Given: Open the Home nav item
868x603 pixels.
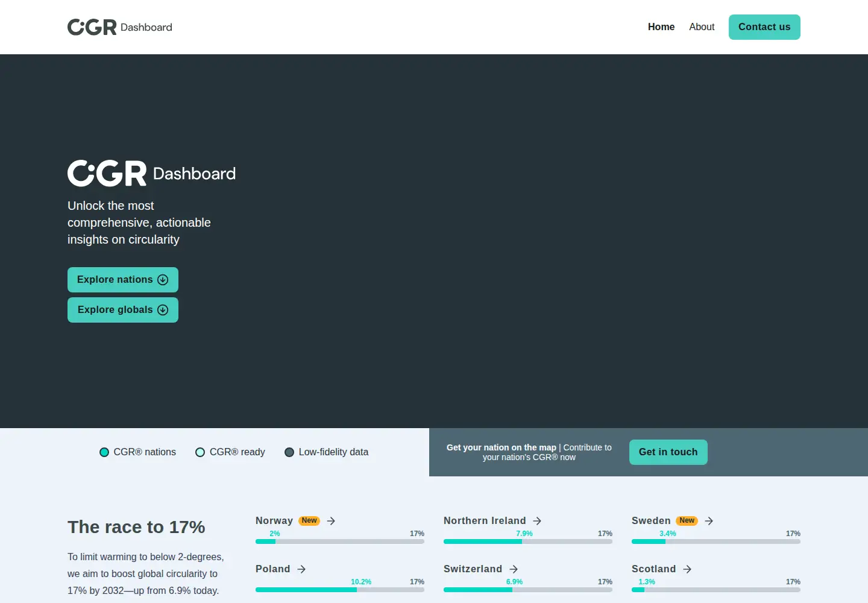Looking at the screenshot, I should 661,27.
